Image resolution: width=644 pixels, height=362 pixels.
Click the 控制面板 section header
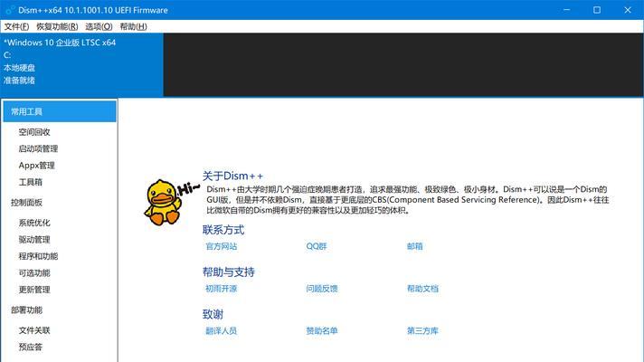tap(27, 203)
